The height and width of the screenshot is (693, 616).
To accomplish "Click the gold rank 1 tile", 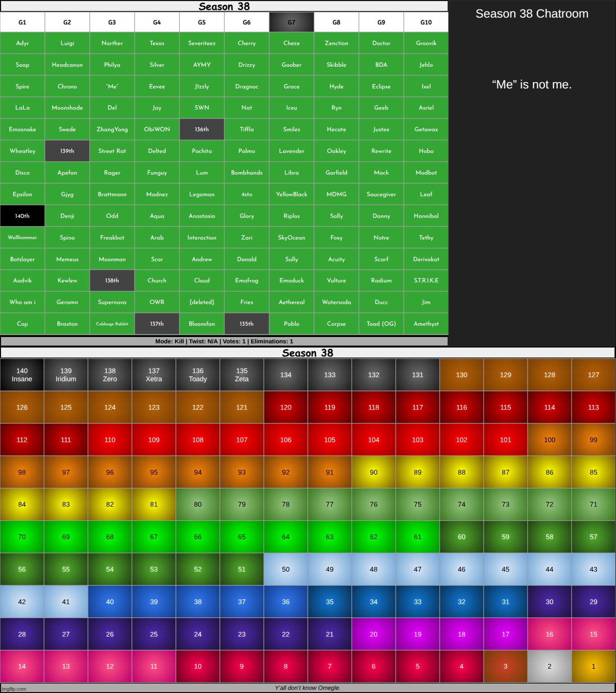I will click(593, 666).
